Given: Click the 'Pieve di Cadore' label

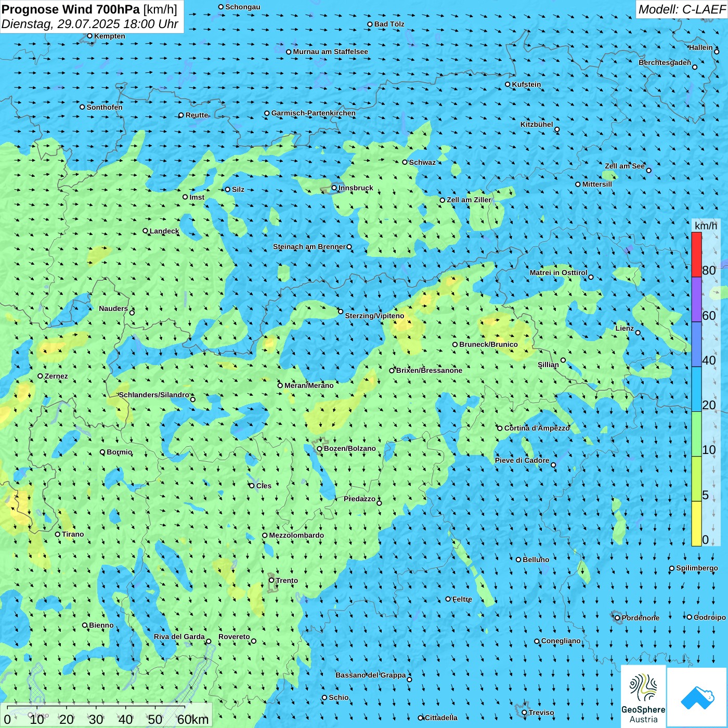Looking at the screenshot, I should coord(522,460).
